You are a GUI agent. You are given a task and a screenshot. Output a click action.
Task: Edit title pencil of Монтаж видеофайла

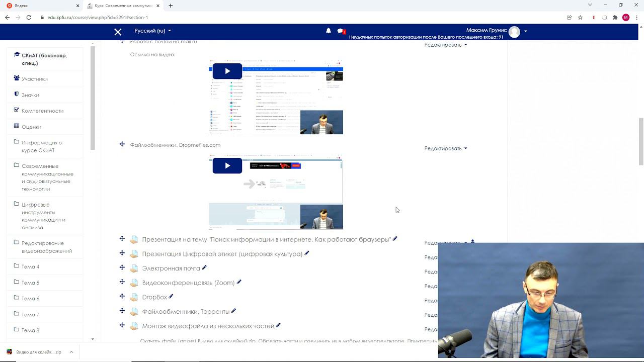tap(278, 325)
